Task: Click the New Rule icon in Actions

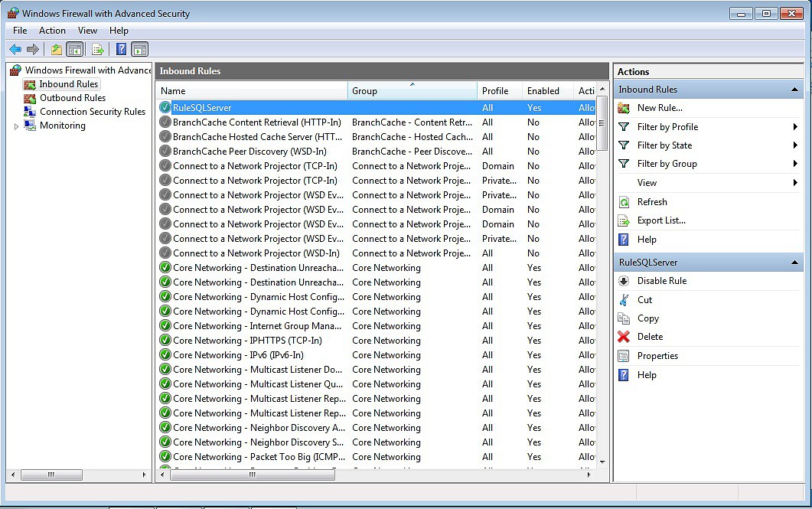Action: click(x=624, y=108)
